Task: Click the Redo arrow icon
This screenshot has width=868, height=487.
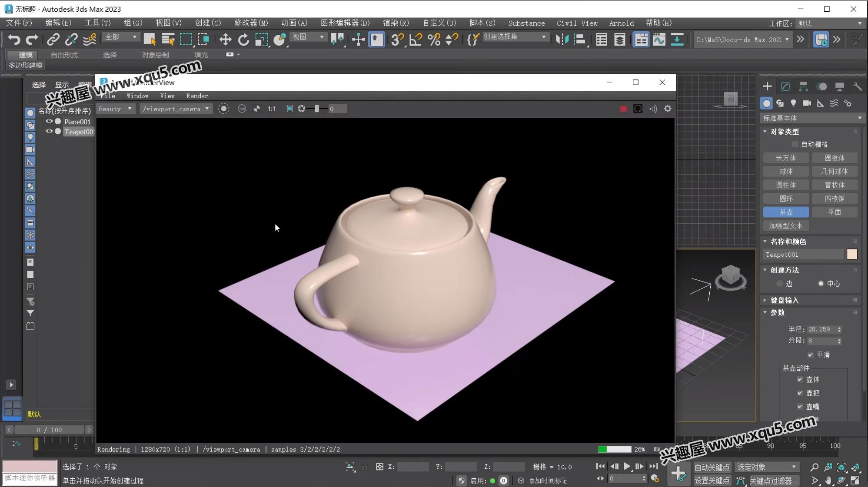Action: 32,40
